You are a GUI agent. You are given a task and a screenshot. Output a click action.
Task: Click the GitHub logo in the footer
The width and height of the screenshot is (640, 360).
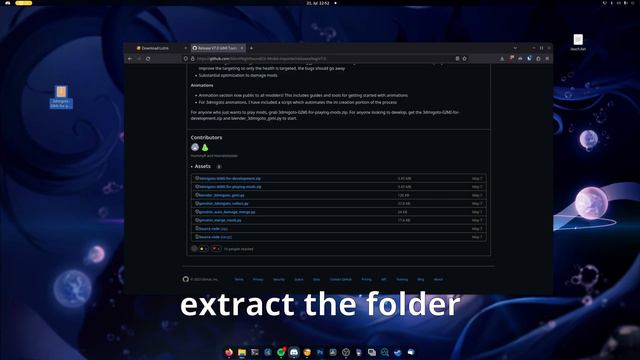click(x=186, y=279)
